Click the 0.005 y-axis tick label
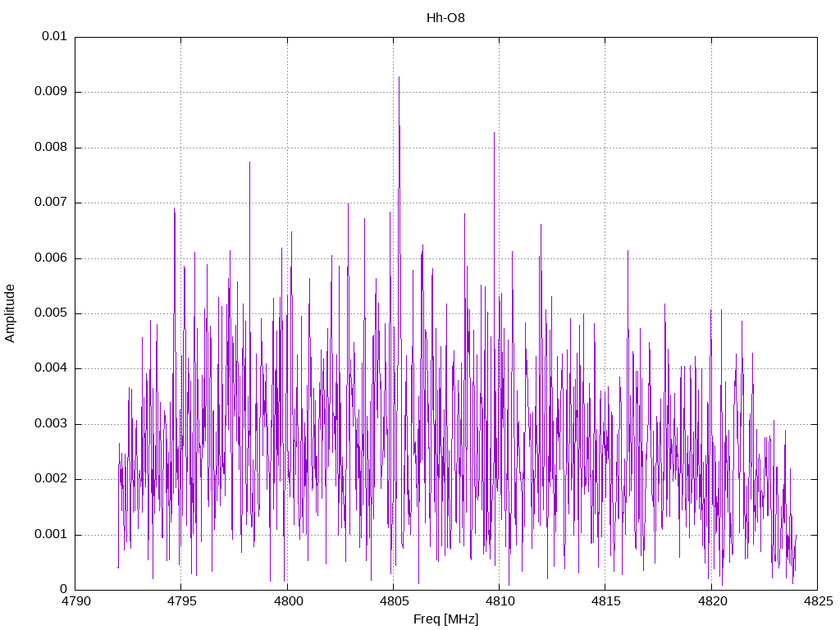840x630 pixels. (x=50, y=313)
